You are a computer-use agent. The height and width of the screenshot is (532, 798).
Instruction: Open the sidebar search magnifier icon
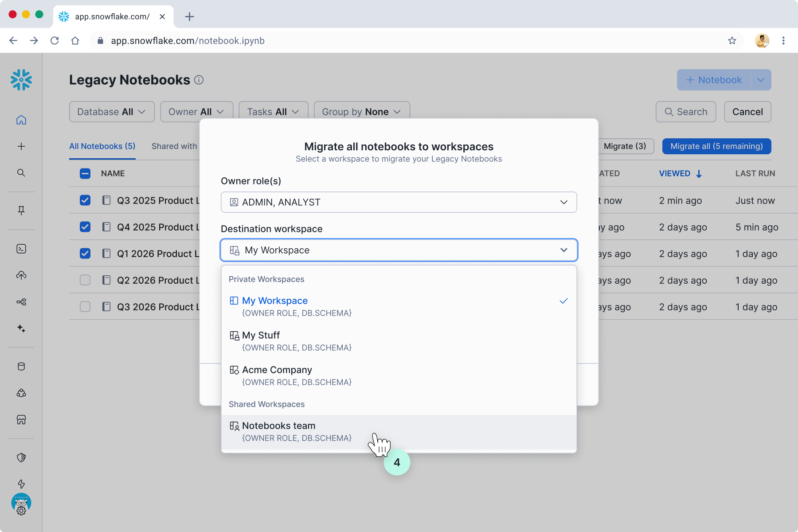[21, 173]
